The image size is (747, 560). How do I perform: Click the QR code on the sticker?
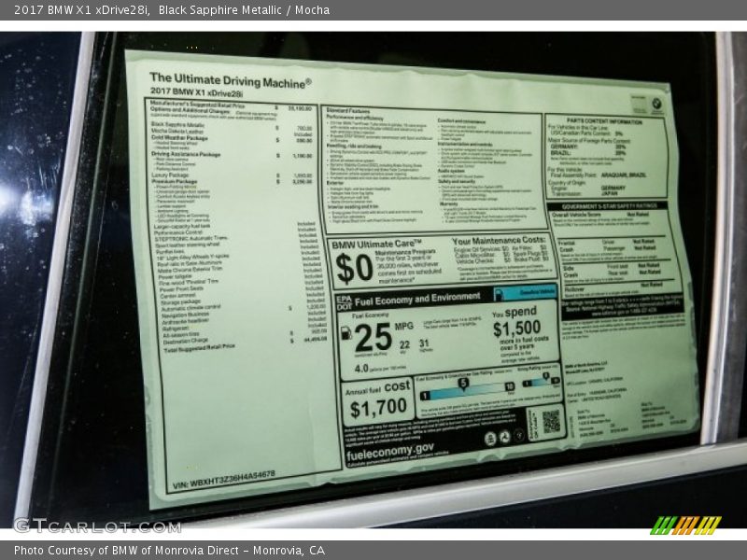551,422
